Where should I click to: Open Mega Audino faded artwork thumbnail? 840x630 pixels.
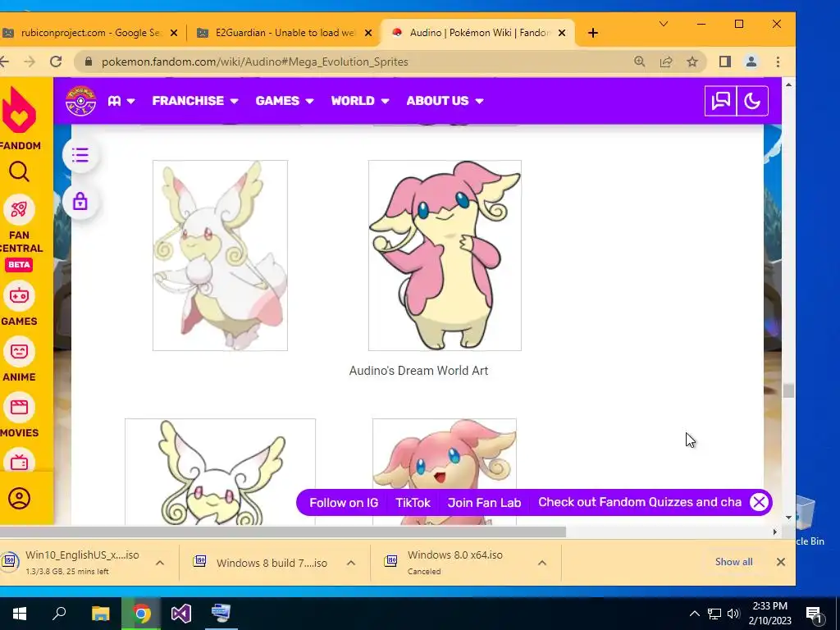pos(220,256)
